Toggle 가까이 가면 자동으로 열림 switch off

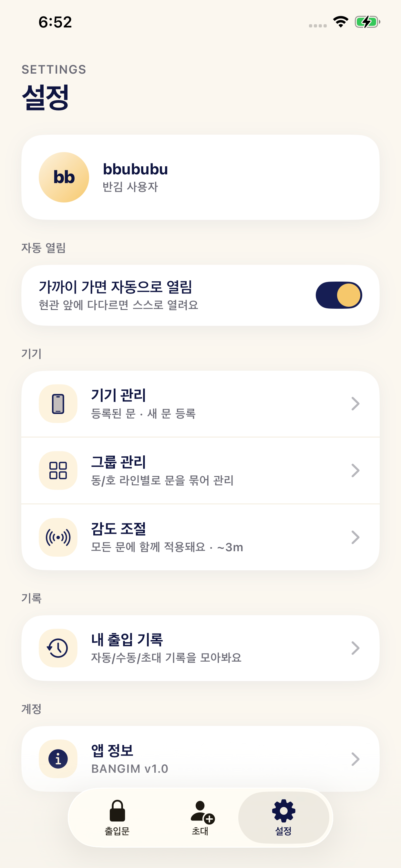(x=339, y=295)
